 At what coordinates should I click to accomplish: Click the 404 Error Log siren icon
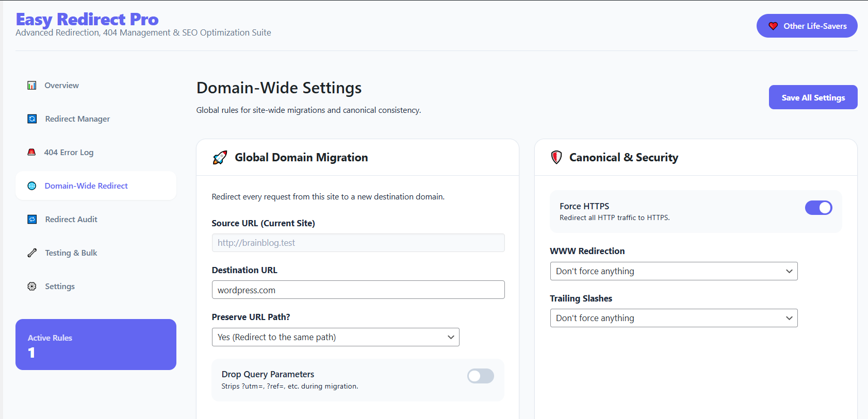(31, 153)
